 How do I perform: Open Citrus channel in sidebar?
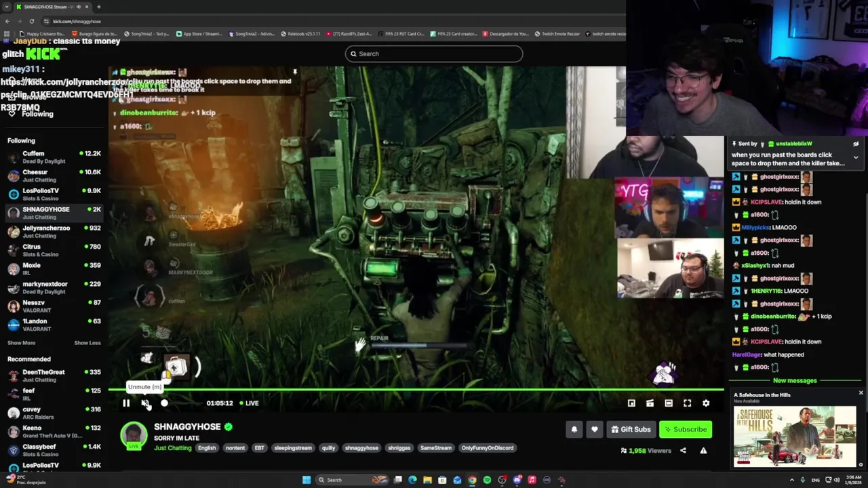[54, 251]
